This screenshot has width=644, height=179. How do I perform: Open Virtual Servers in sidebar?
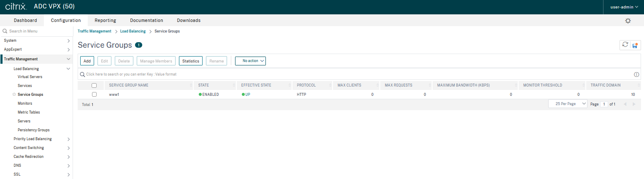(x=30, y=77)
